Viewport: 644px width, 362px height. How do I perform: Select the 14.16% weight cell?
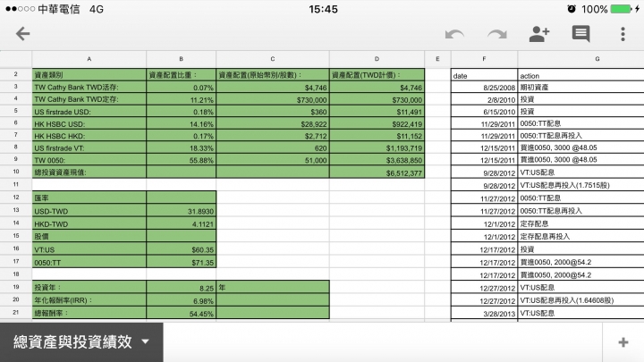tap(181, 123)
